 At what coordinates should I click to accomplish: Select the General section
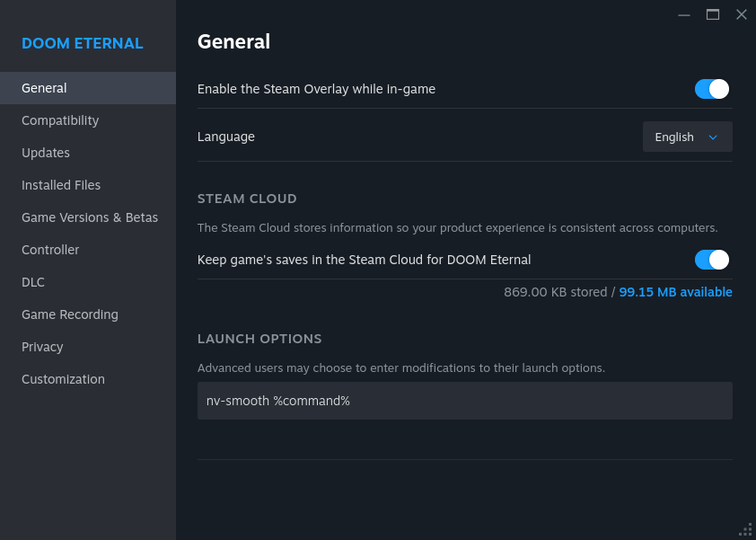point(44,87)
